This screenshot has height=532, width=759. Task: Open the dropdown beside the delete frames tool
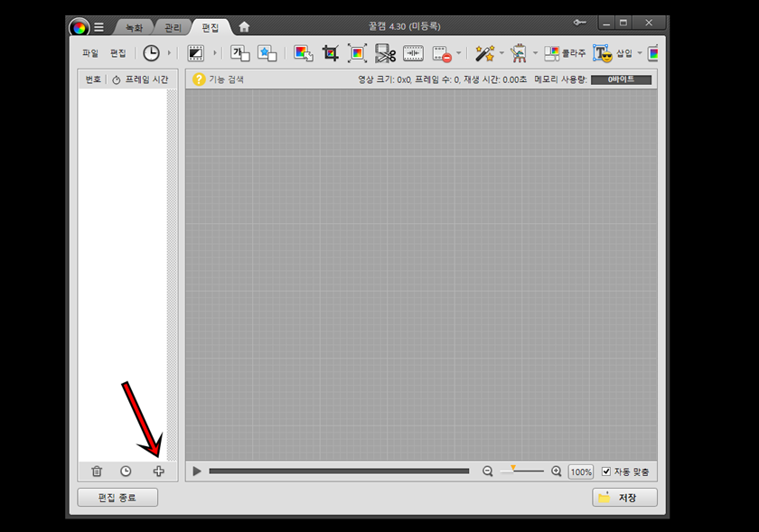point(458,52)
